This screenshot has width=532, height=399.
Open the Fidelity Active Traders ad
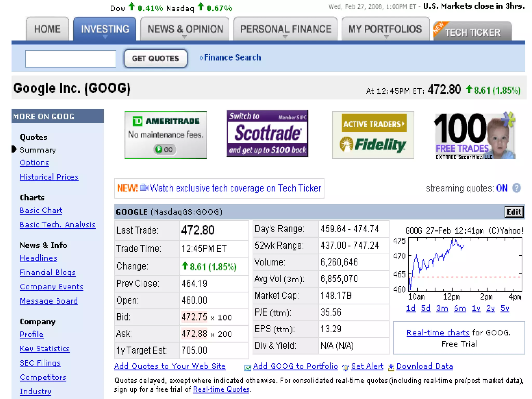[373, 135]
